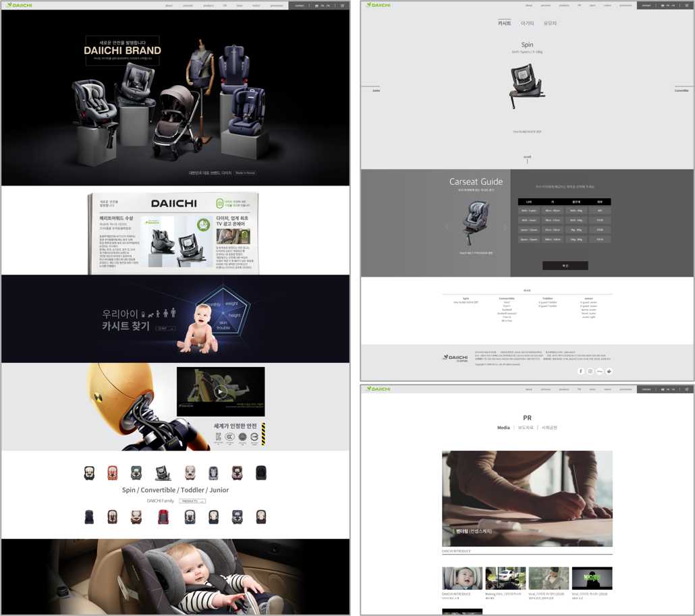Select the '40cm - 105cm' height option
The image size is (695, 616).
pyautogui.click(x=553, y=211)
